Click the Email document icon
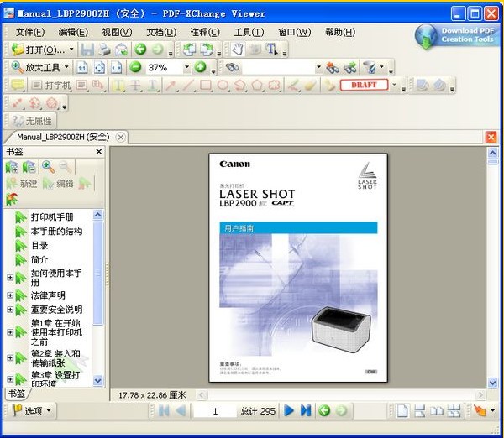Viewport: 504px width, 438px height. point(121,50)
